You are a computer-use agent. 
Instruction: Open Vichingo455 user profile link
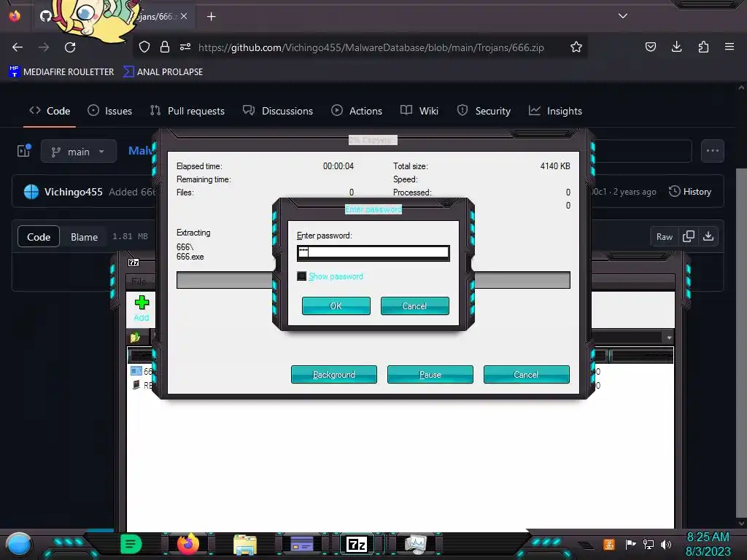point(74,192)
